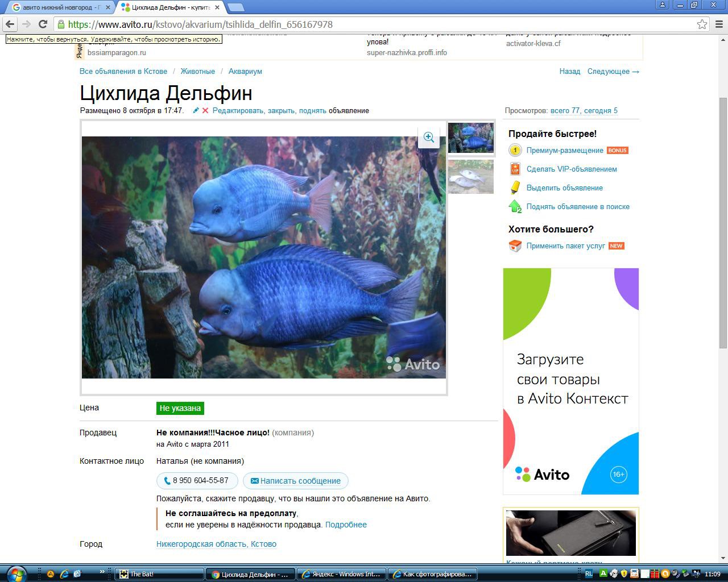The width and height of the screenshot is (728, 582).
Task: Open views count всего 77, сегодня 5
Action: tap(584, 110)
